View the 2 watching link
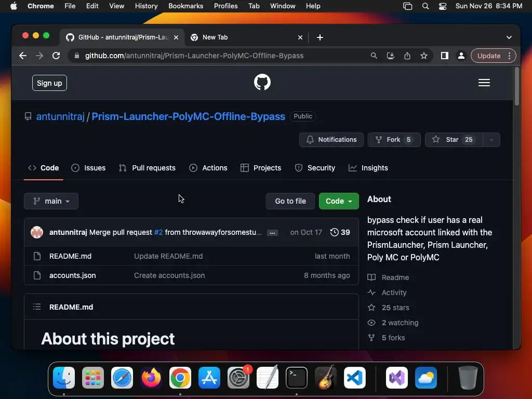This screenshot has width=532, height=399. pos(393,323)
